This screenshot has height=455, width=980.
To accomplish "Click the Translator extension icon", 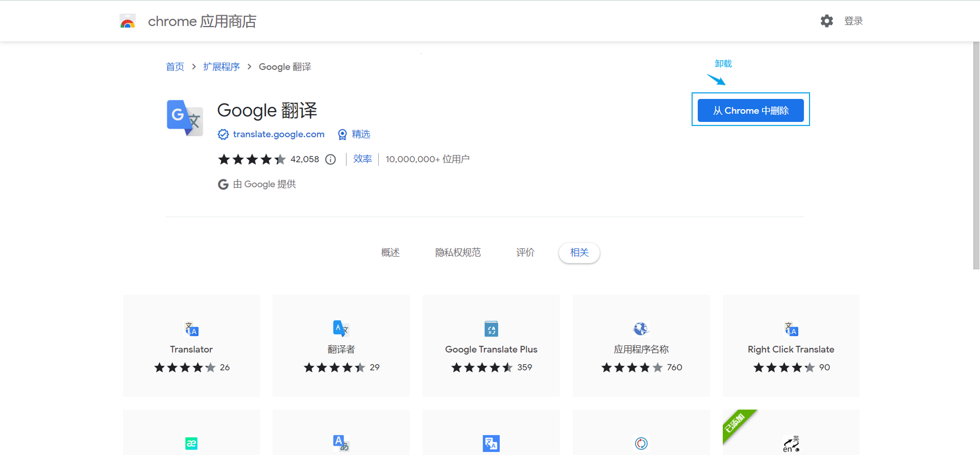I will (191, 329).
